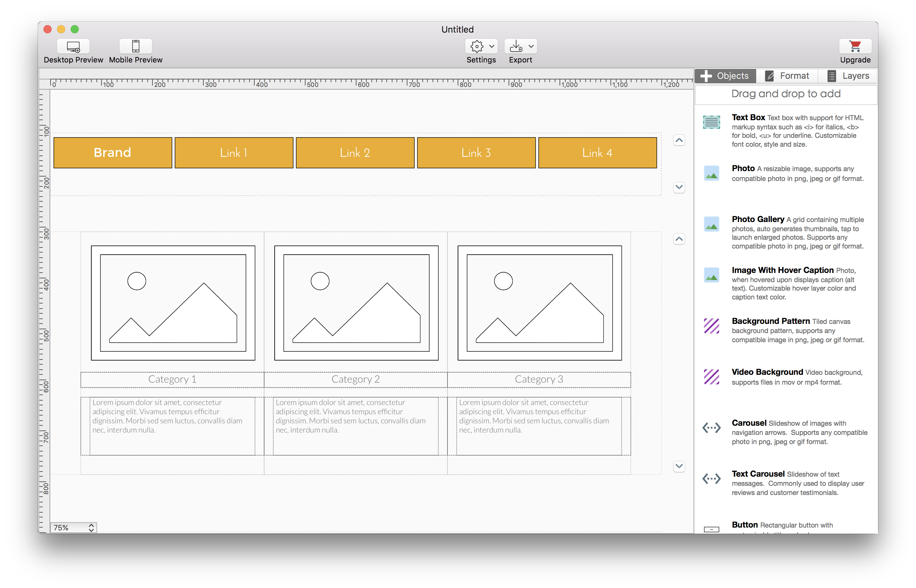Click the Button description title

coord(745,525)
